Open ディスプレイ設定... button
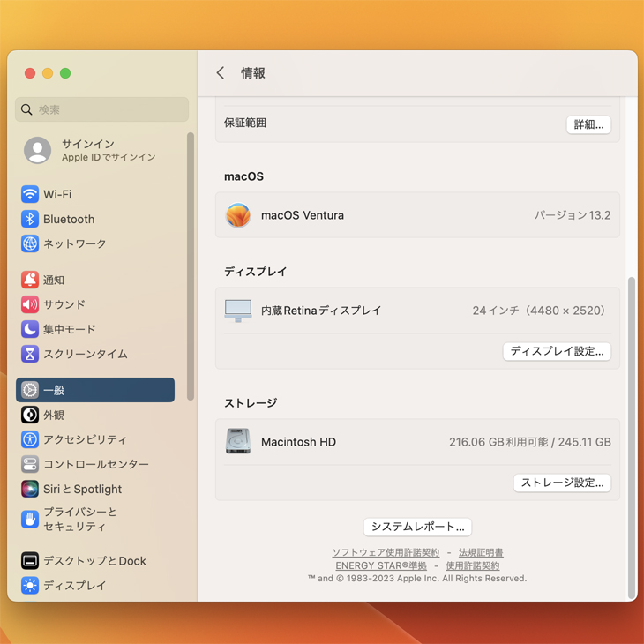644x644 pixels. pyautogui.click(x=557, y=351)
